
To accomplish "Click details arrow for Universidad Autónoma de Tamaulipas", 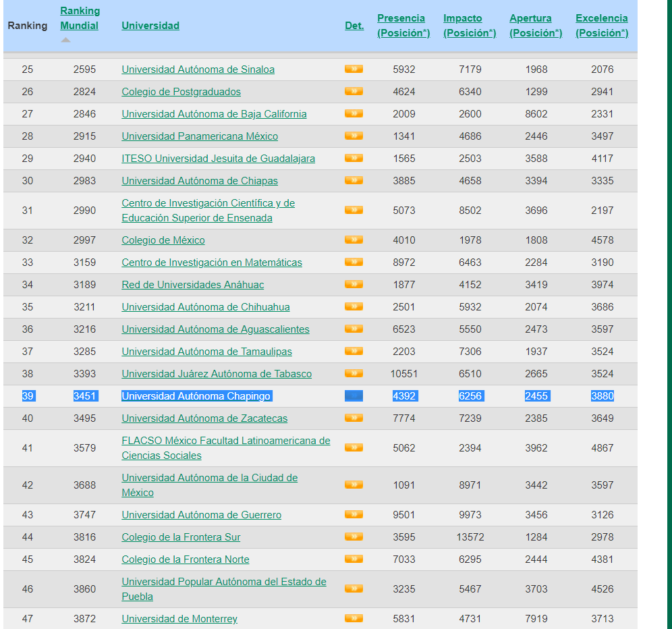I will point(354,351).
